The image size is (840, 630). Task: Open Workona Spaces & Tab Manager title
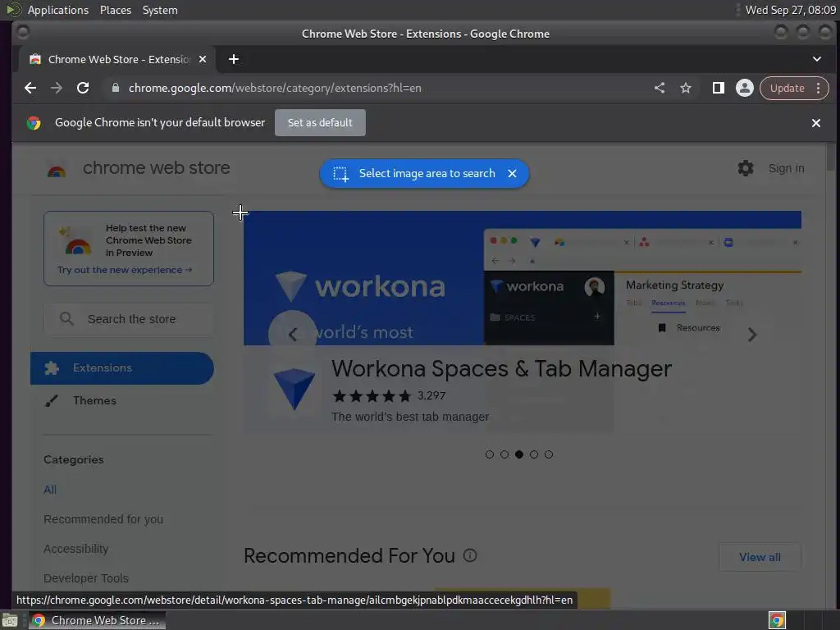tap(501, 368)
